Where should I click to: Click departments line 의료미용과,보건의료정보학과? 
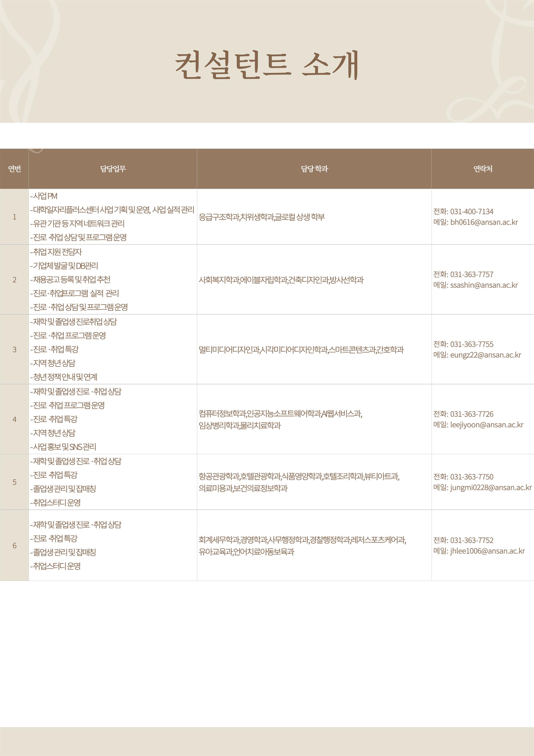tap(243, 488)
